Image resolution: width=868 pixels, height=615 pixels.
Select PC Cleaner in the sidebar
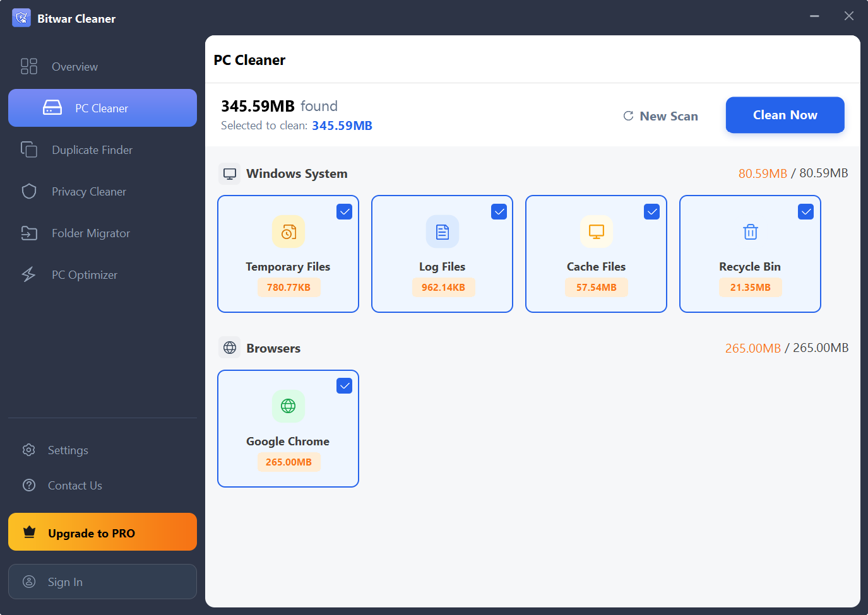point(102,108)
